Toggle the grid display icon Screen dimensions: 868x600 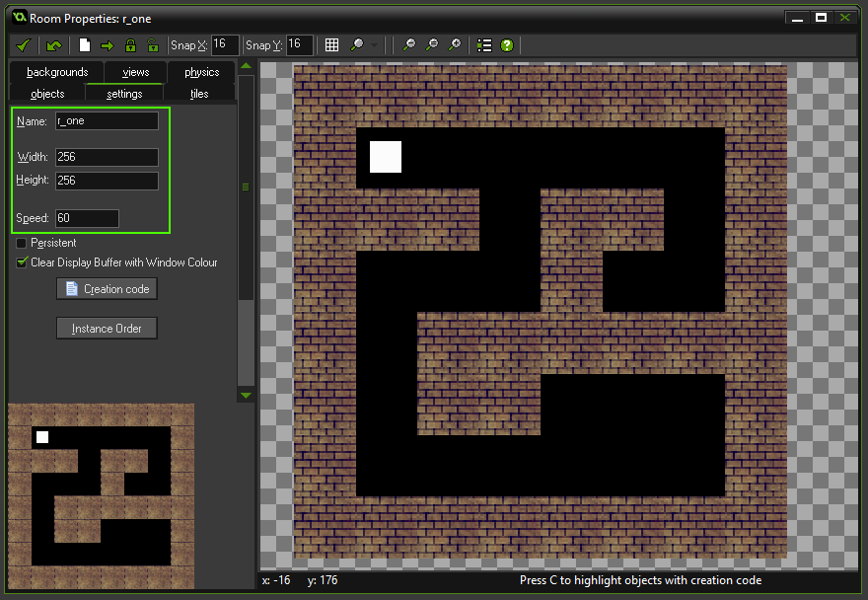click(331, 45)
